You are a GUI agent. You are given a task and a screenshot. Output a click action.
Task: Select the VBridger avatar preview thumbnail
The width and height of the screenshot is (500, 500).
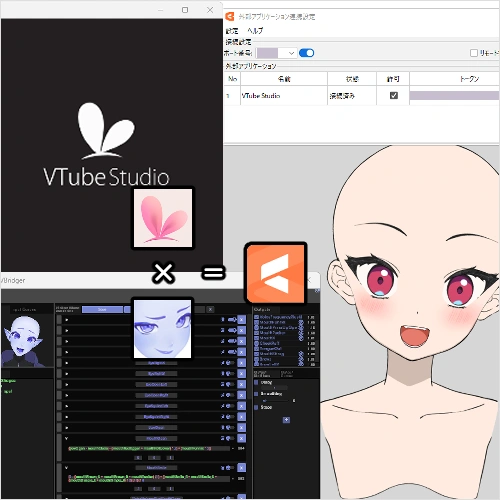[x=27, y=341]
